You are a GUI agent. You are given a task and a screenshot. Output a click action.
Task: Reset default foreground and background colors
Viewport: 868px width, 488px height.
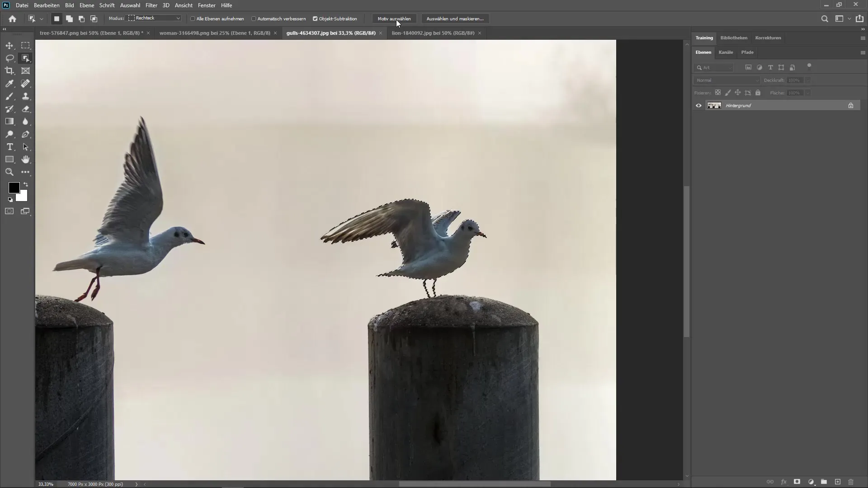pos(10,199)
